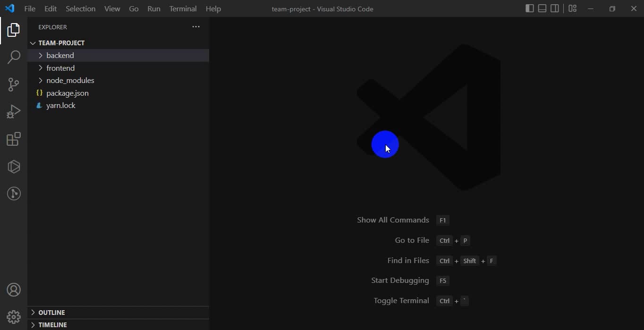Toggle the secondary side bar layout button
The height and width of the screenshot is (330, 644).
coord(555,8)
